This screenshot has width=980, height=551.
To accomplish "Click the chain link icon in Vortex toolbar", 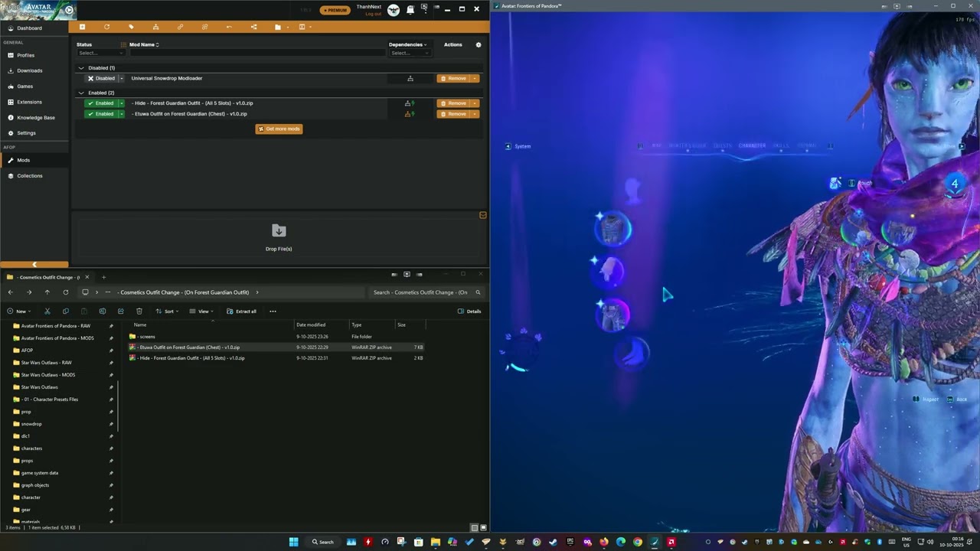I will point(180,27).
